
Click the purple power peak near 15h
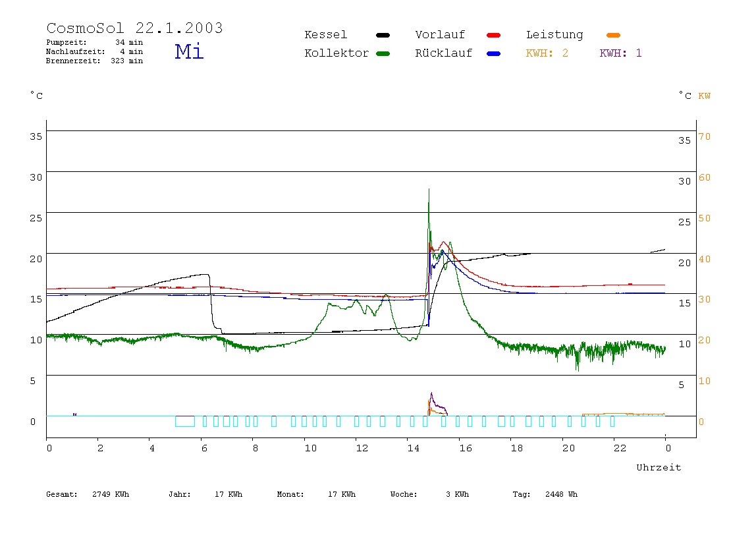click(x=431, y=395)
